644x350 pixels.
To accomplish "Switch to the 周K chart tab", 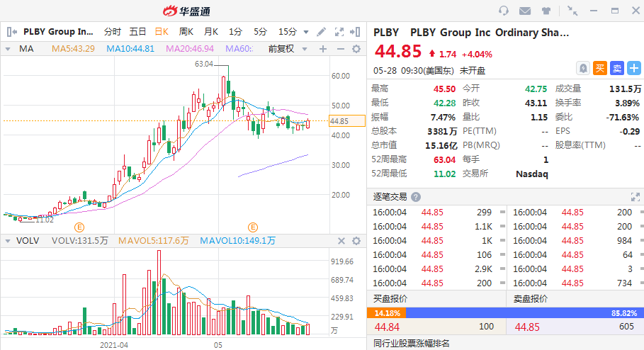I will point(186,32).
